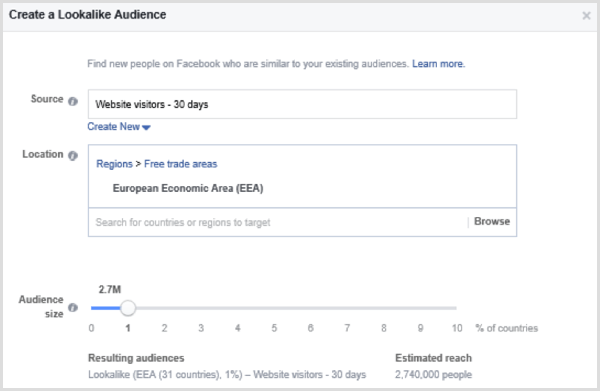600x391 pixels.
Task: Click the audience size slider handle
Action: (x=128, y=308)
